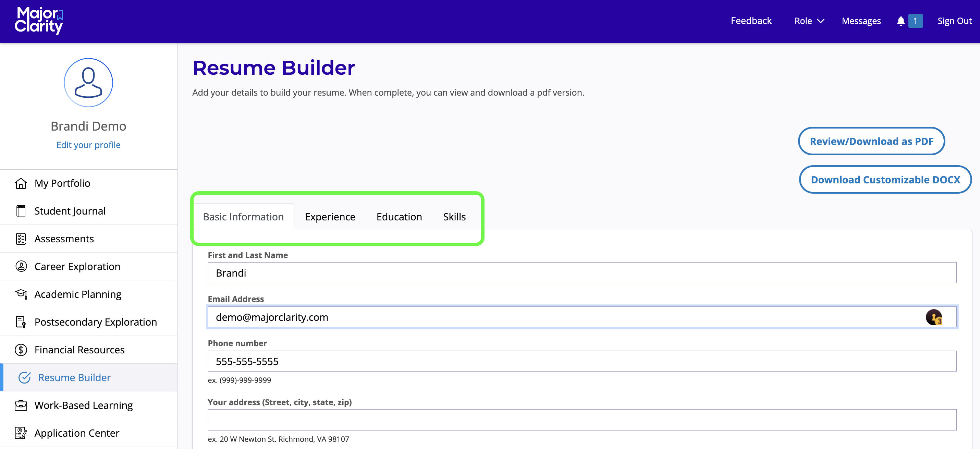Click Review/Download as PDF button
980x449 pixels.
point(871,141)
